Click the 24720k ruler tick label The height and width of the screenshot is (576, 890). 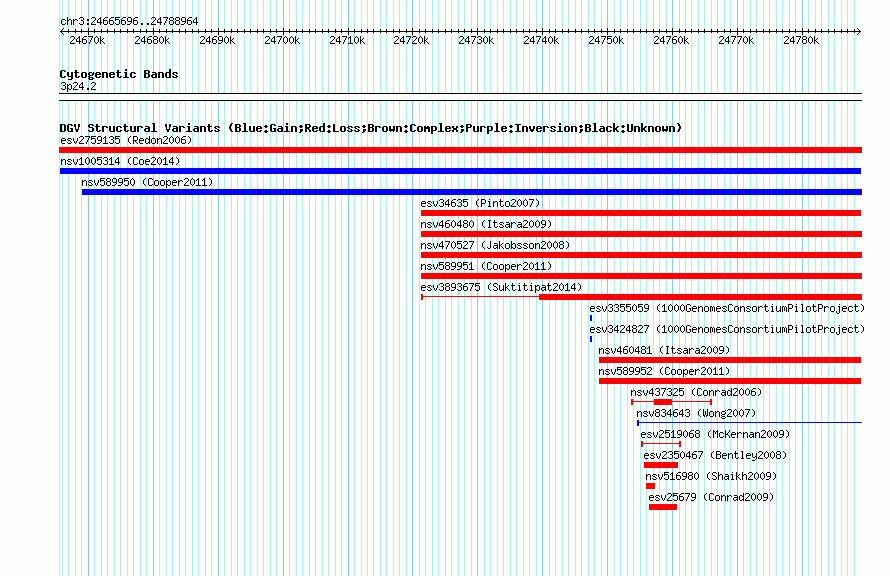pyautogui.click(x=411, y=40)
